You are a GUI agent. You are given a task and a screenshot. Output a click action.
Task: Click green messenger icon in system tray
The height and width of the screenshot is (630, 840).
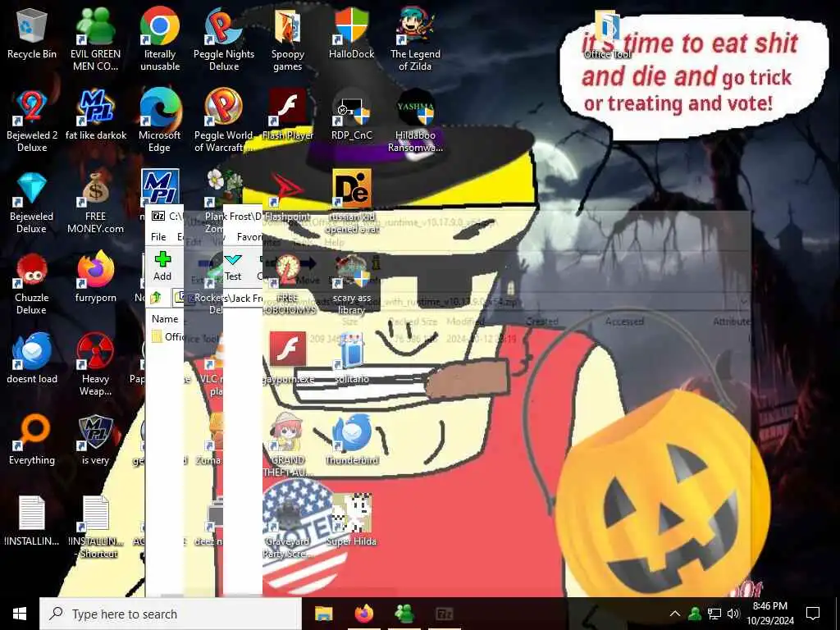[695, 614]
